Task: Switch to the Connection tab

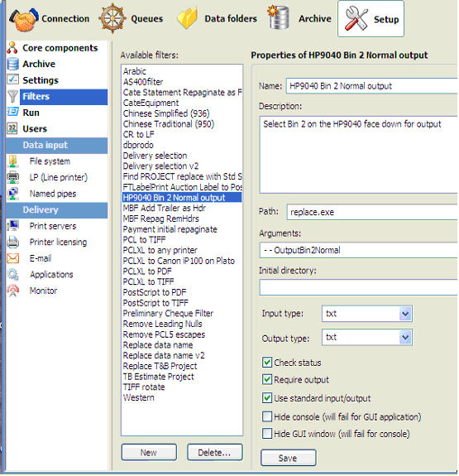Action: [50, 19]
